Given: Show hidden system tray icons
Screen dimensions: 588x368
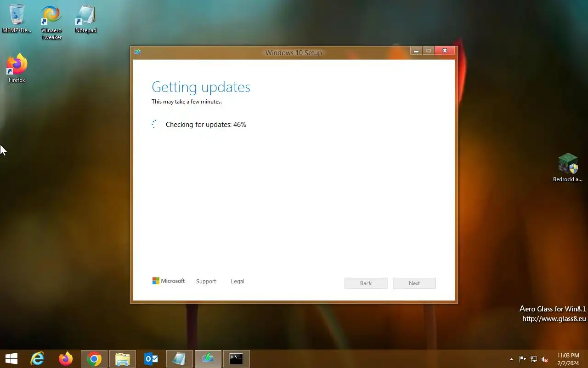Looking at the screenshot, I should (511, 359).
